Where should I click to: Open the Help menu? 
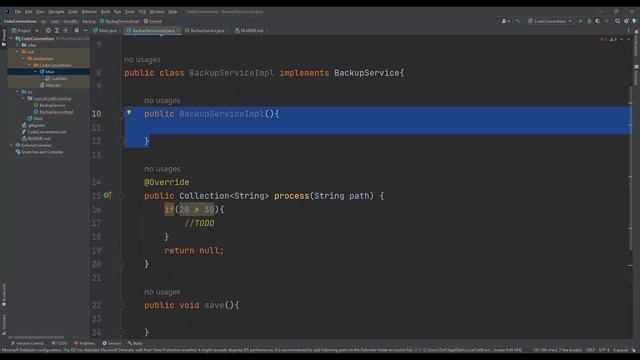pyautogui.click(x=173, y=12)
